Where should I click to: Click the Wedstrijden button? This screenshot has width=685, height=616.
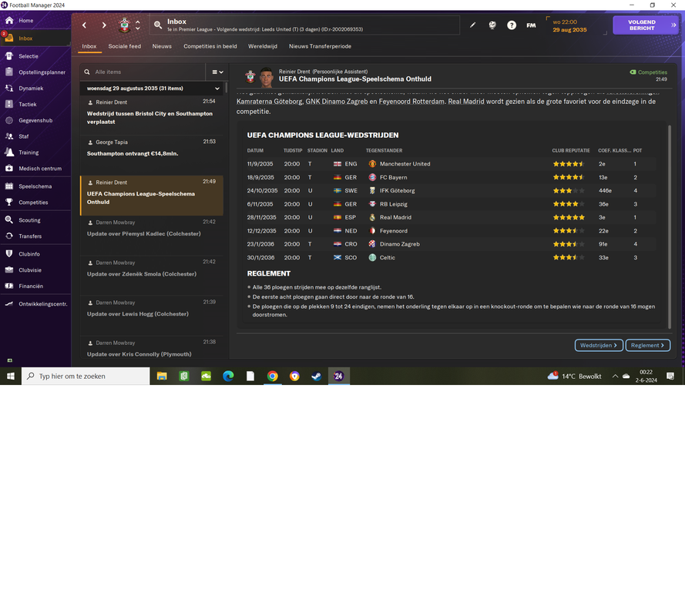[x=599, y=345]
